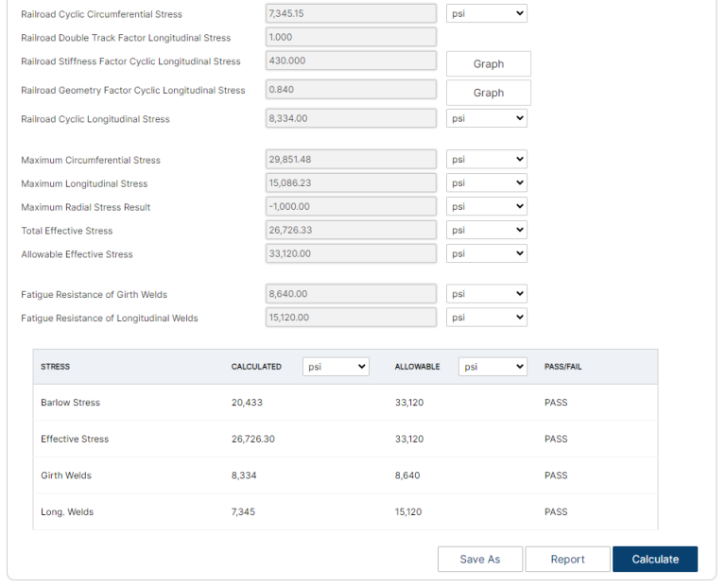Change Maximum Longitudinal Stress unit selector
726x588 pixels.
coord(486,183)
